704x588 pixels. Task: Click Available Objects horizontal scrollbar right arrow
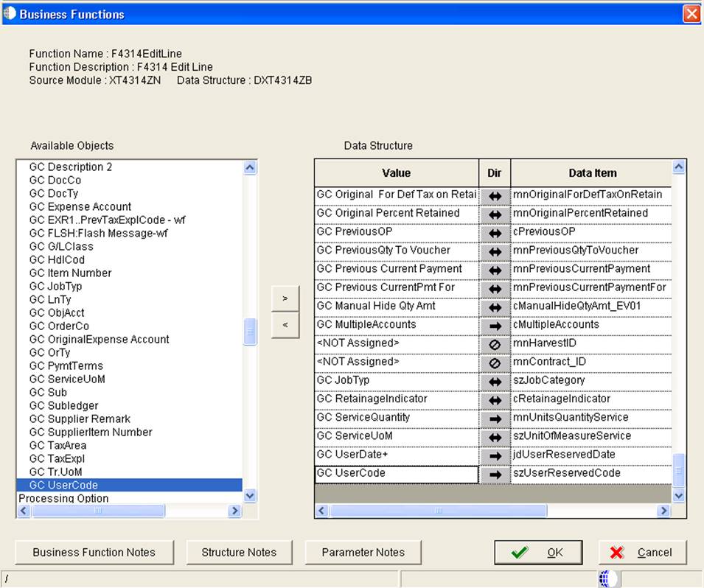tap(234, 511)
